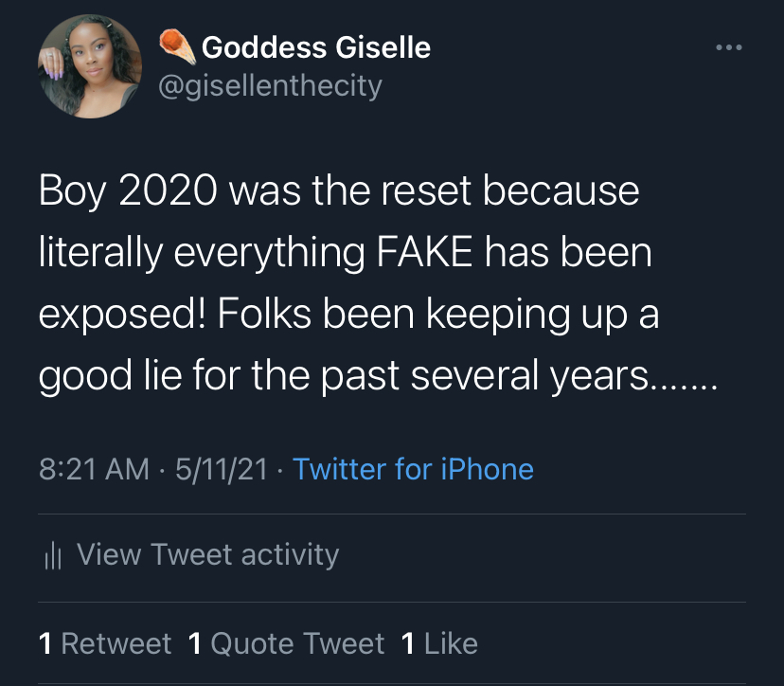784x686 pixels.
Task: Open the "1 Quote Tweet" list
Action: click(x=286, y=644)
